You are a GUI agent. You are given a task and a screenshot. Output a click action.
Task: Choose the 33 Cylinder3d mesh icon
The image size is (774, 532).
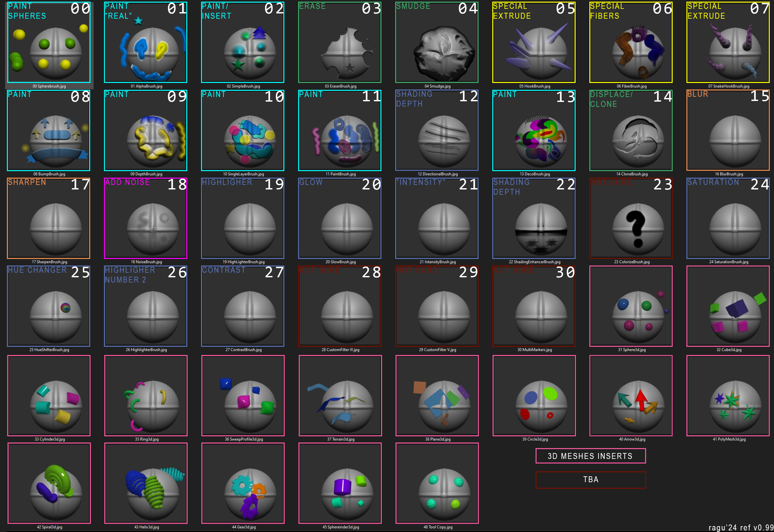49,395
